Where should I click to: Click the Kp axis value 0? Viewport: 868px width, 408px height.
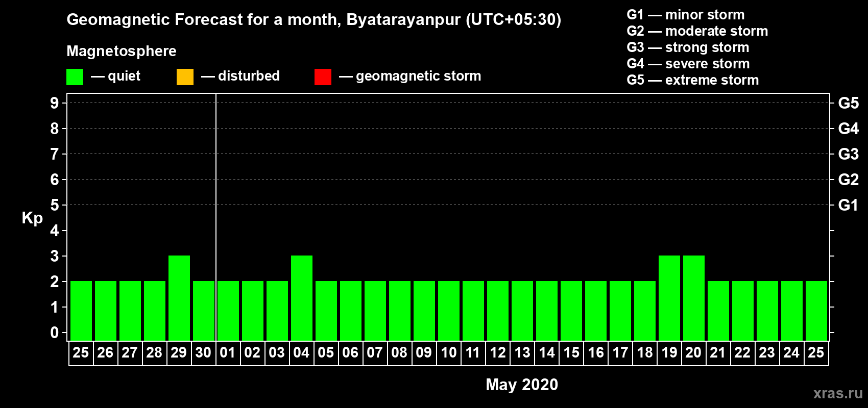coord(55,333)
